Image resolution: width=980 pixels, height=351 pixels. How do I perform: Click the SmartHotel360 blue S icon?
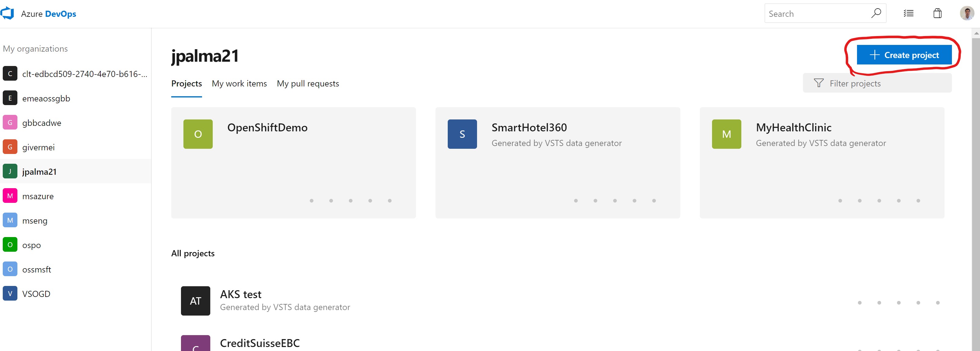462,134
